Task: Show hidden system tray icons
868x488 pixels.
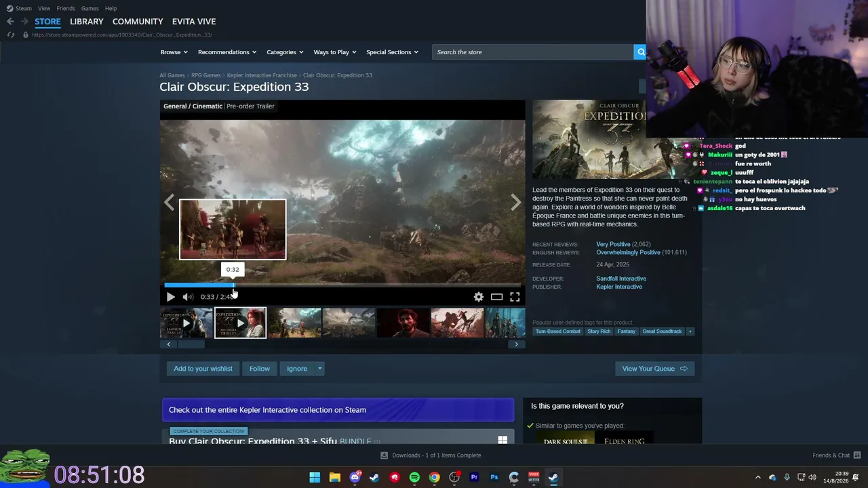Action: (758, 477)
